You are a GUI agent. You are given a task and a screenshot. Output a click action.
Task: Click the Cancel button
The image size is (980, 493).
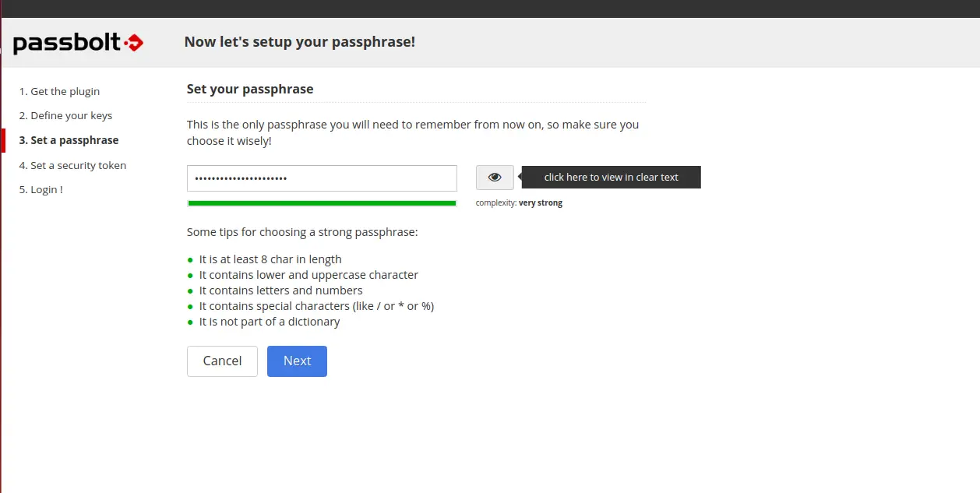point(222,361)
